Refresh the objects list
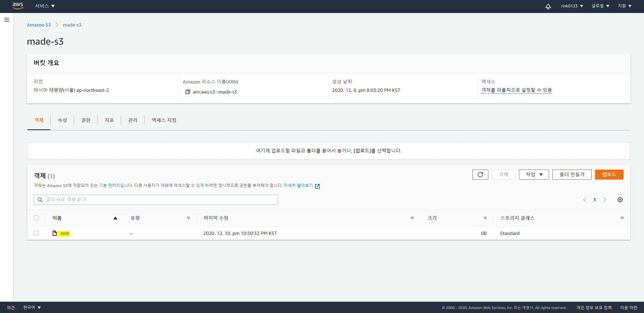Image resolution: width=644 pixels, height=313 pixels. pyautogui.click(x=480, y=175)
